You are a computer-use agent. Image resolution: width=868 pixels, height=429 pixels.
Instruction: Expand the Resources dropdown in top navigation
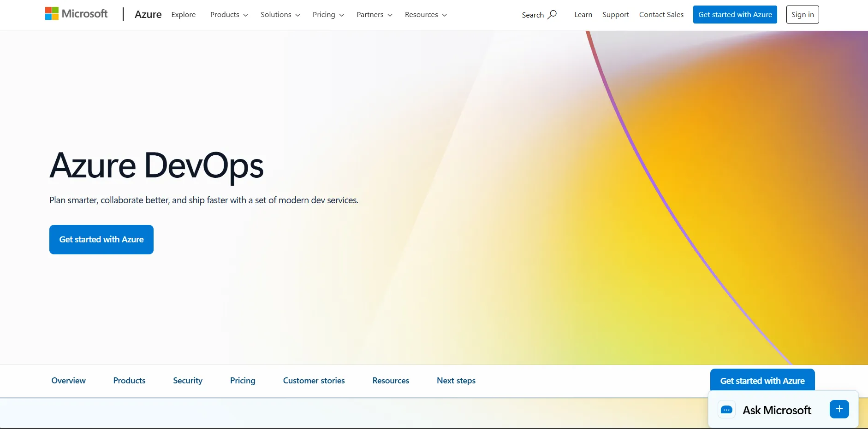(426, 15)
